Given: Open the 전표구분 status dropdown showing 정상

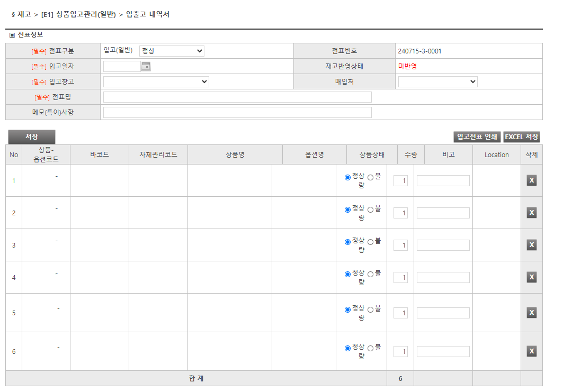Looking at the screenshot, I should [172, 51].
